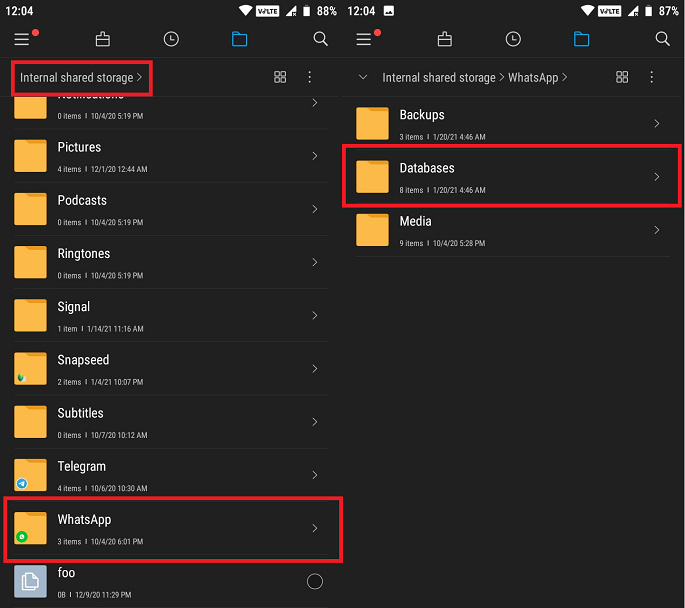This screenshot has height=608, width=685.
Task: Open the Subtitles folder icon
Action: click(30, 422)
